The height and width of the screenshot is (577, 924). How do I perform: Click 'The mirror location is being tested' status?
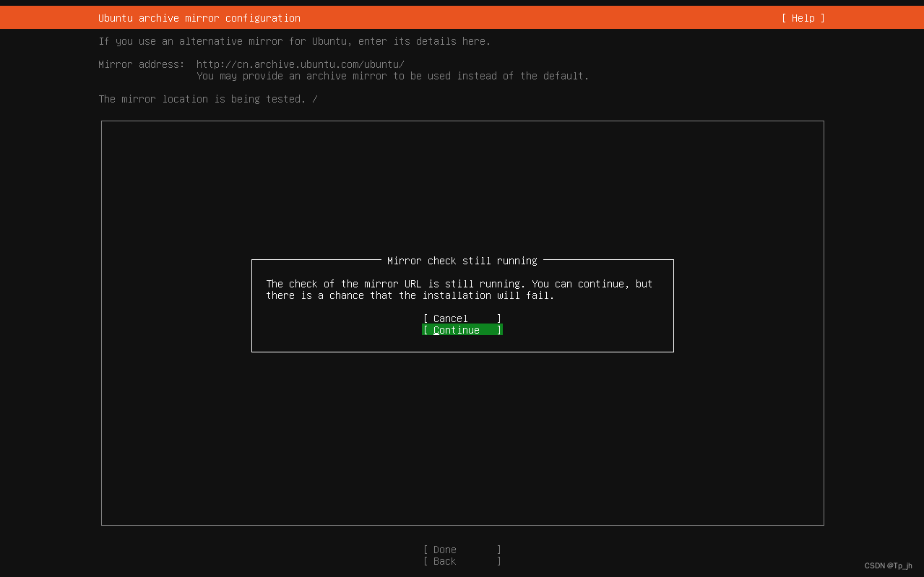tap(208, 99)
